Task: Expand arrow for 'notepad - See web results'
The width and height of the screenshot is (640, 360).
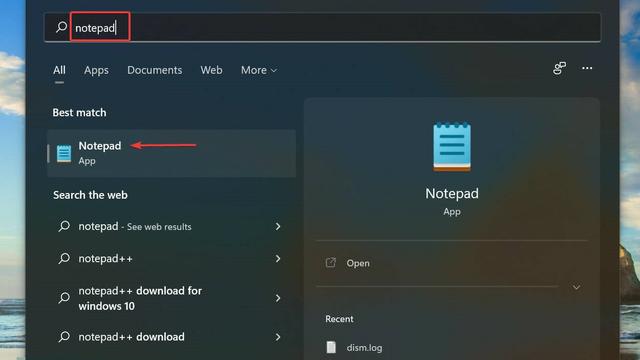Action: point(278,226)
